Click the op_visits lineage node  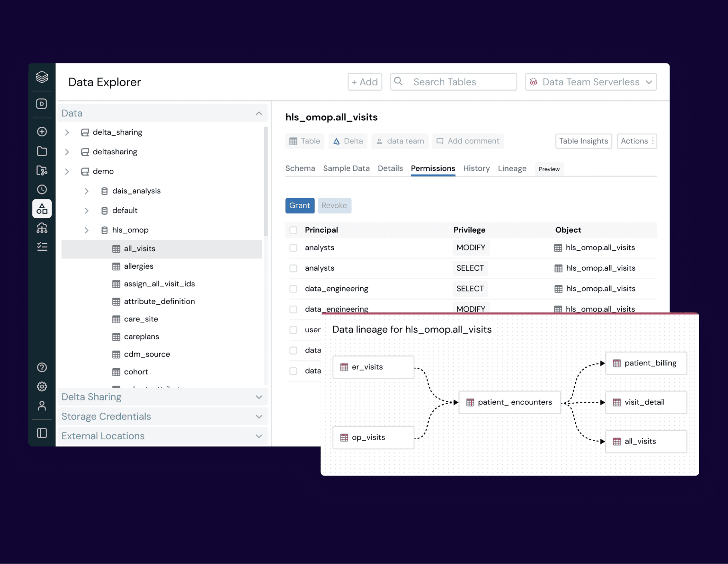[x=373, y=438]
